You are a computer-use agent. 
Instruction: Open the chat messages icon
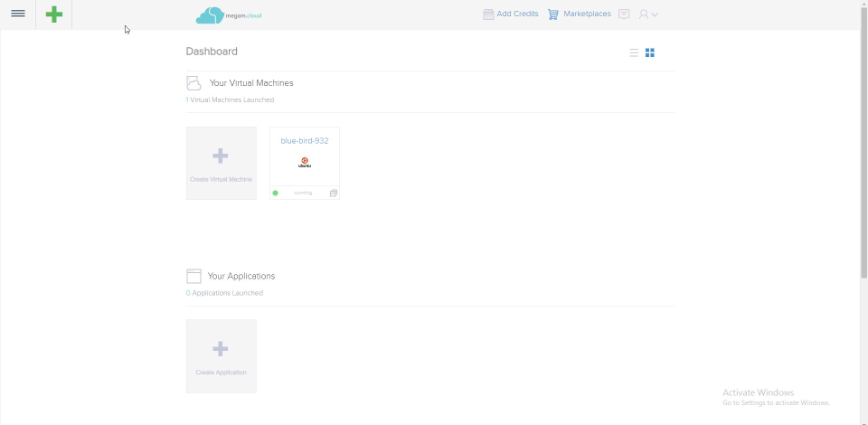point(624,14)
